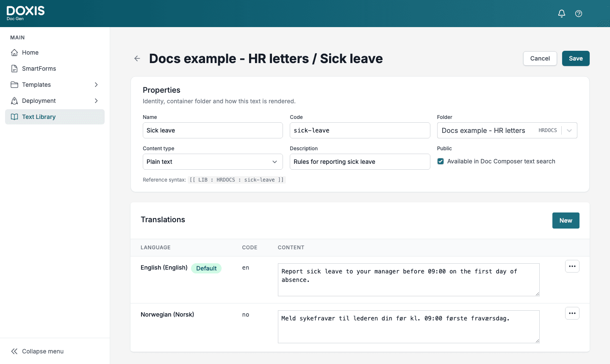This screenshot has width=610, height=364.
Task: Select Home in the main menu
Action: pos(55,52)
